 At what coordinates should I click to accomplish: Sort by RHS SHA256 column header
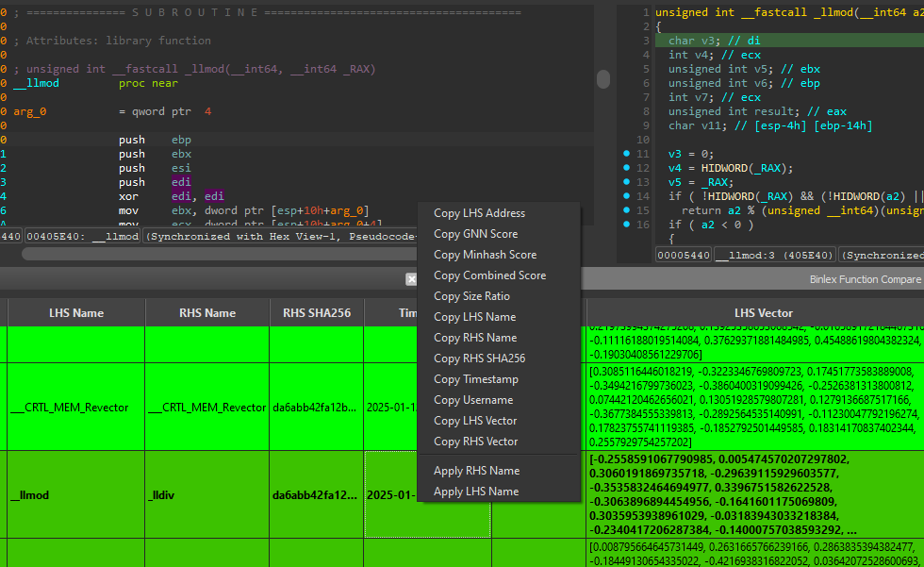click(x=317, y=313)
